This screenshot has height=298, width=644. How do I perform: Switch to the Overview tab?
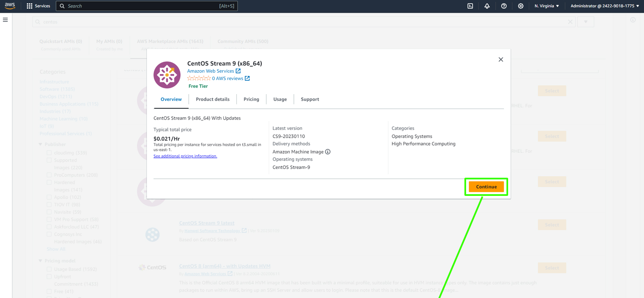click(x=171, y=99)
